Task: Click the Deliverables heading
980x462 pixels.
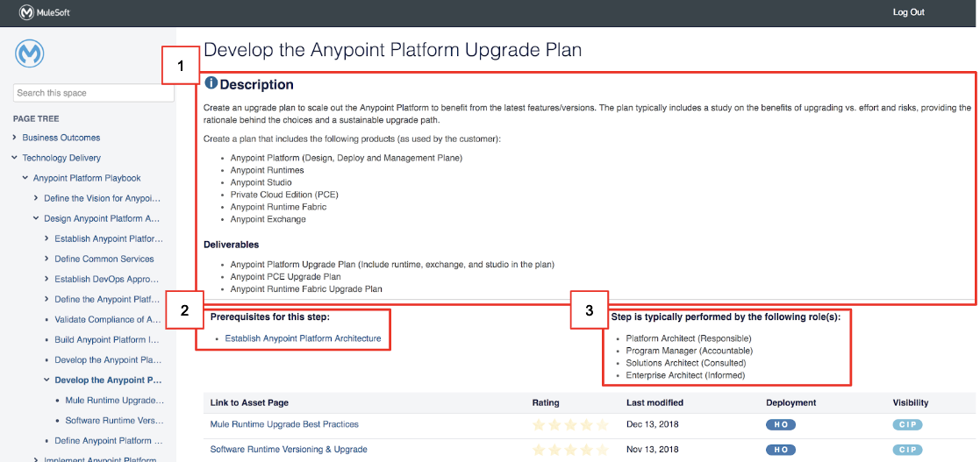Action: point(232,244)
